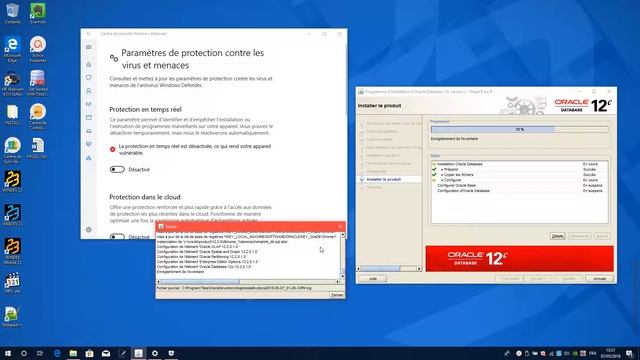This screenshot has width=640, height=360.
Task: Open the WINDEV Mobile 23 desktop shortcut
Action: (x=12, y=251)
